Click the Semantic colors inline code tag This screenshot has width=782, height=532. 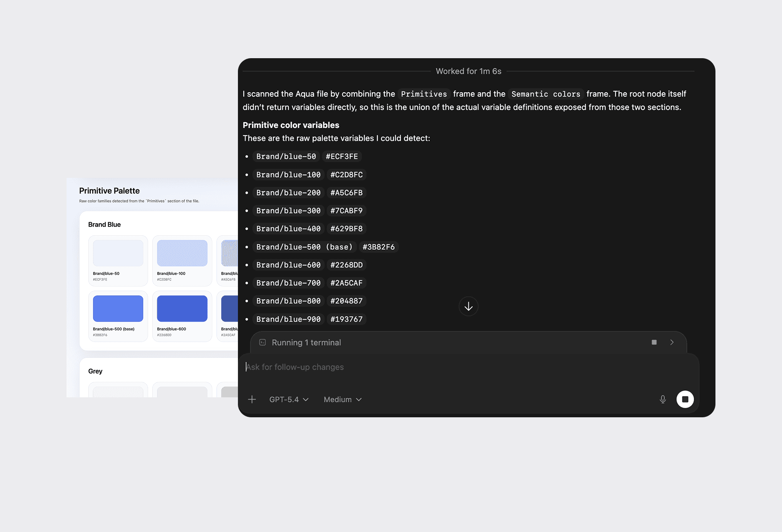click(x=546, y=94)
